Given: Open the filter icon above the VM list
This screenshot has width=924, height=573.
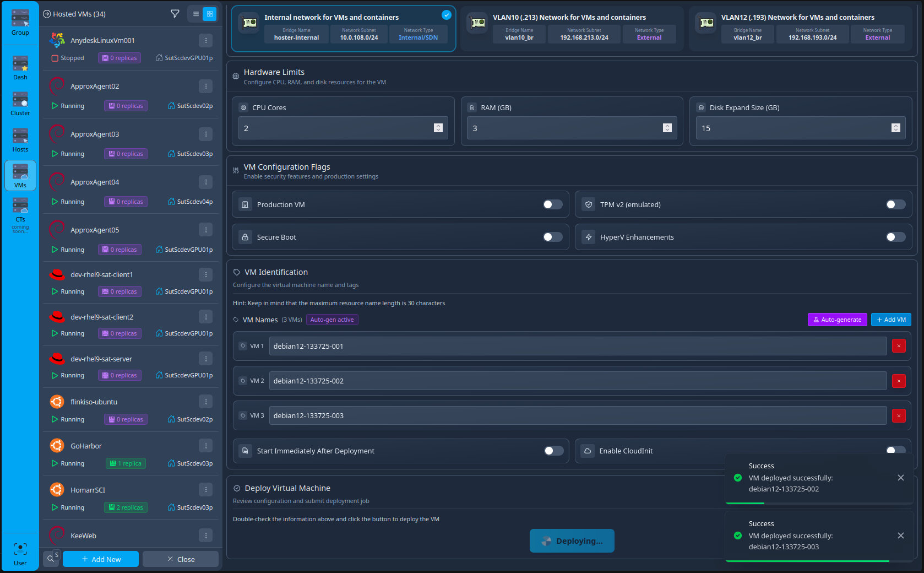Looking at the screenshot, I should tap(175, 14).
